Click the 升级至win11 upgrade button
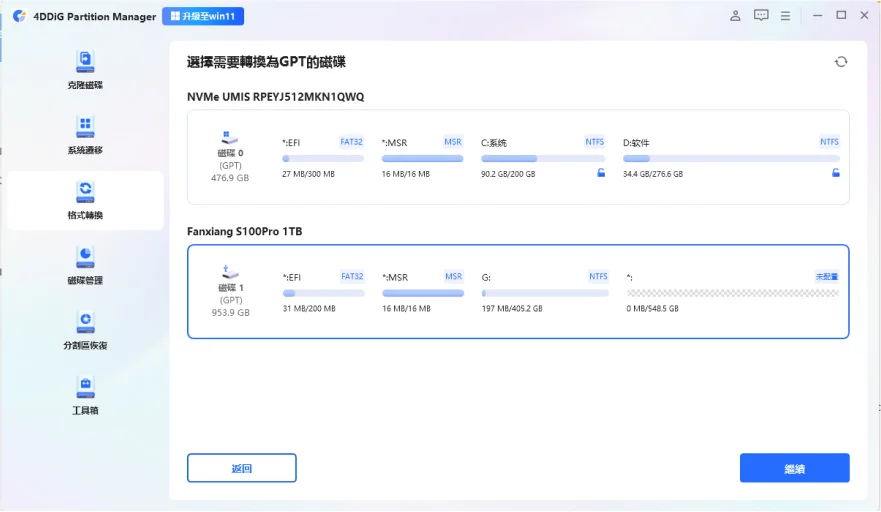Screen dimensions: 881x512 tap(203, 16)
